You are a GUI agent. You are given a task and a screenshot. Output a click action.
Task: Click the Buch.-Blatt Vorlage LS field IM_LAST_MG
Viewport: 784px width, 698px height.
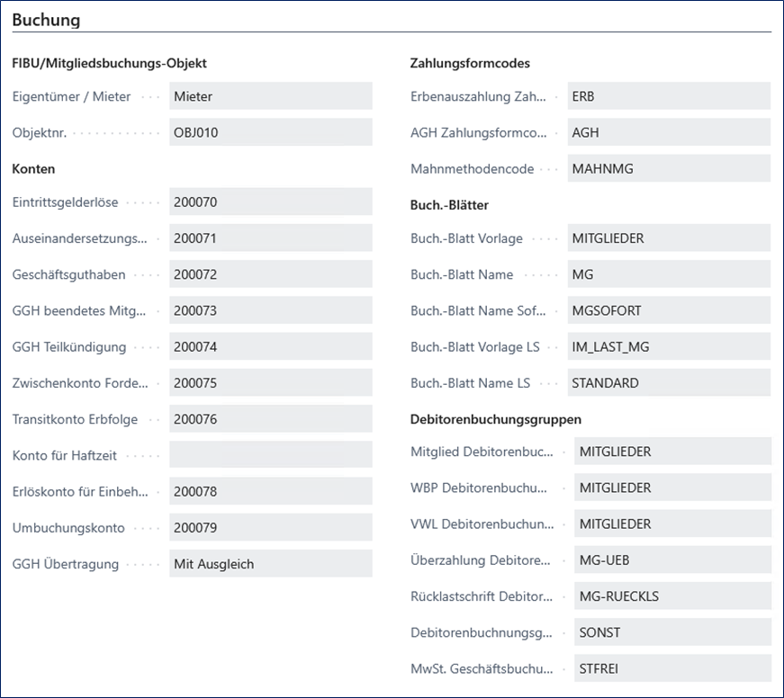pyautogui.click(x=668, y=346)
